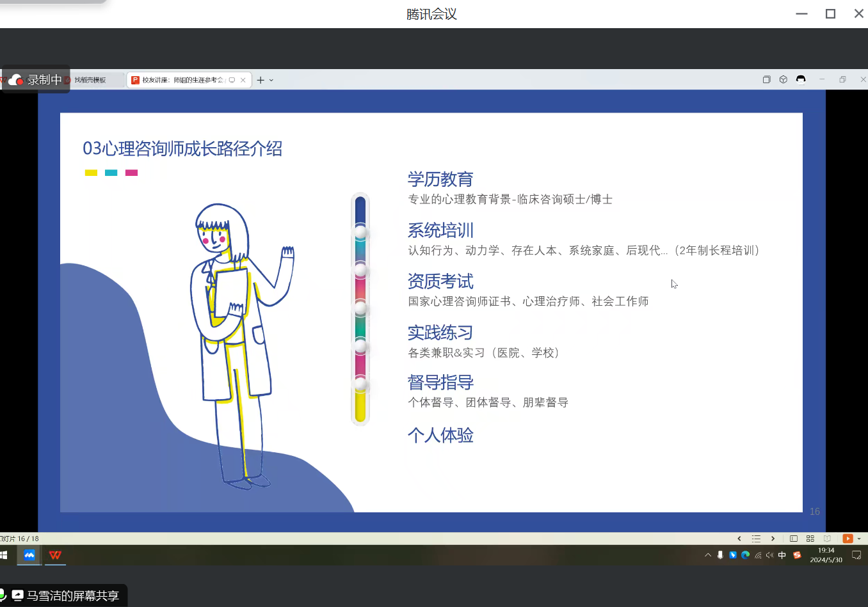Switch to slide sorter grid view
The height and width of the screenshot is (607, 868).
point(810,539)
